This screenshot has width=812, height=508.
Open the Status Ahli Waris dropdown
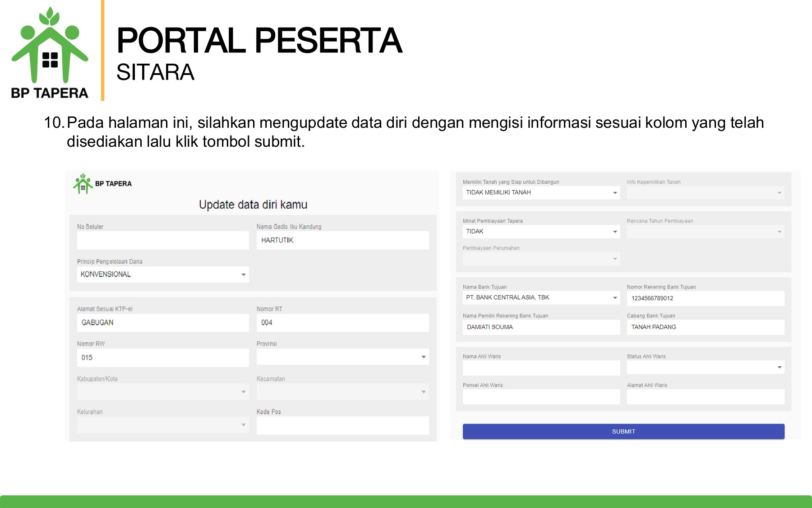(779, 367)
